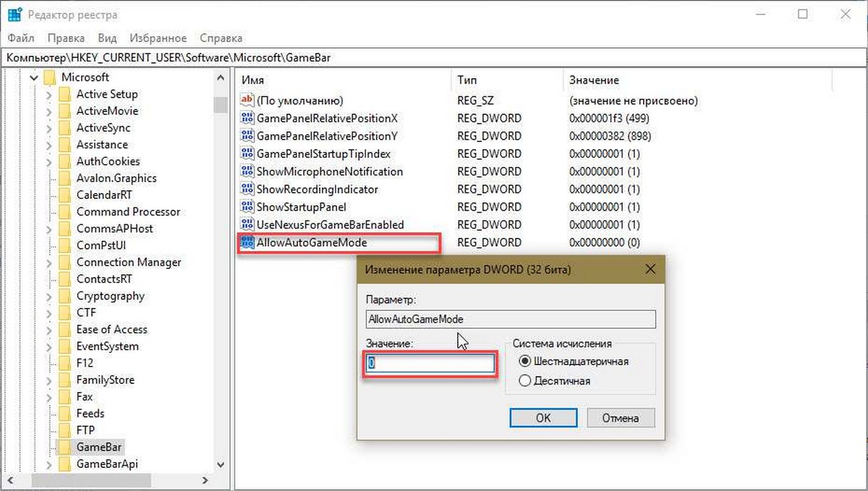The image size is (868, 491).
Task: Click the ShowMicrophoneNotification DWORD icon
Action: pyautogui.click(x=247, y=171)
